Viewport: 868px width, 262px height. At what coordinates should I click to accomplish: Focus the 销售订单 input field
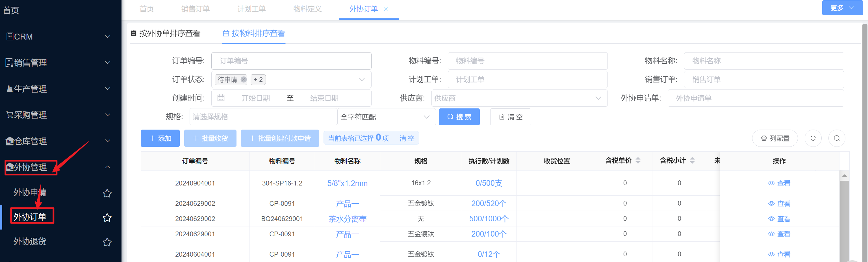click(764, 80)
